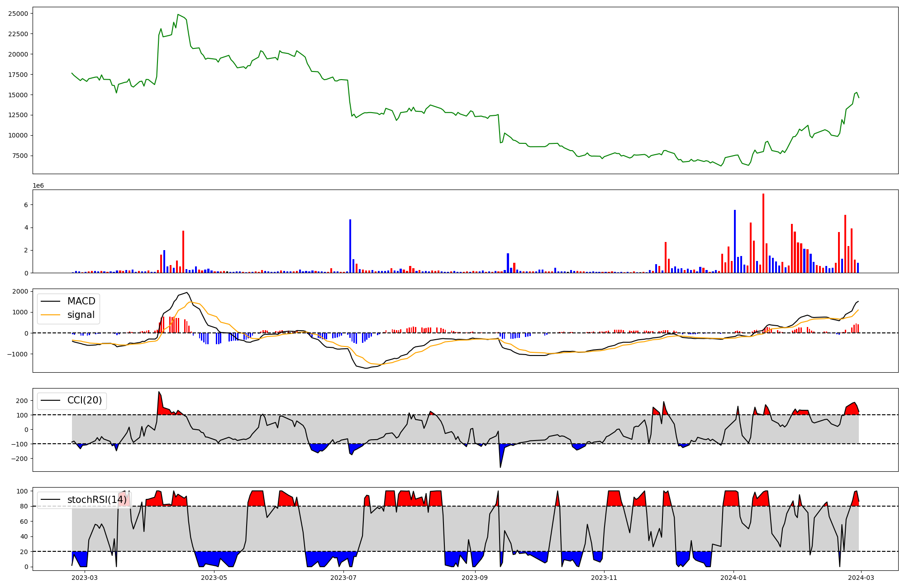Click the price line's highest peak
Image resolution: width=905 pixels, height=588 pixels.
(x=178, y=14)
